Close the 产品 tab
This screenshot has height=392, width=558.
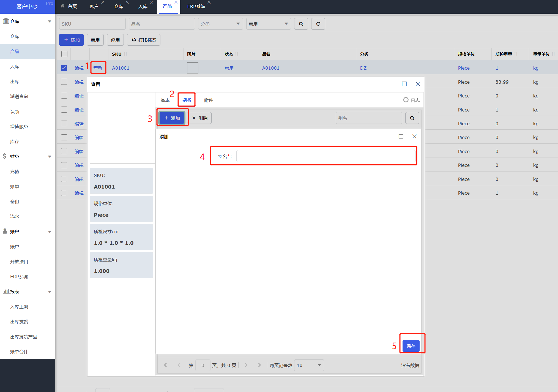(x=176, y=2)
